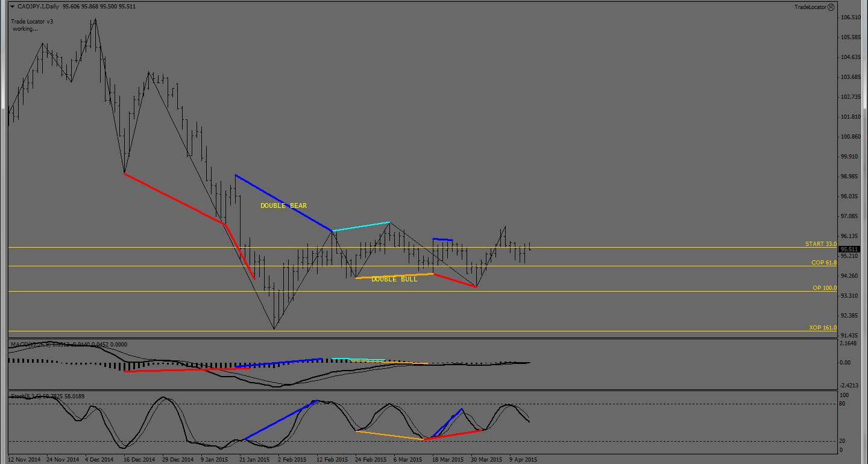
Task: Open the CADJPY.I,Daily one-click trading arrow
Action: click(x=12, y=7)
